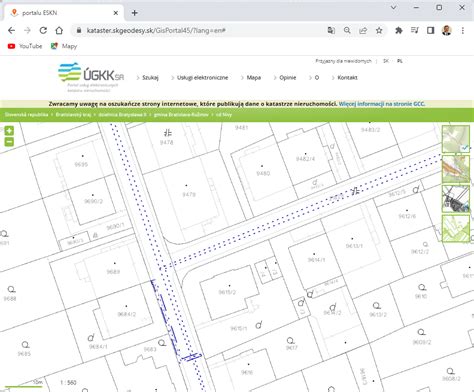The image size is (474, 392).
Task: Select parcel 9478 on the map
Action: 166,142
